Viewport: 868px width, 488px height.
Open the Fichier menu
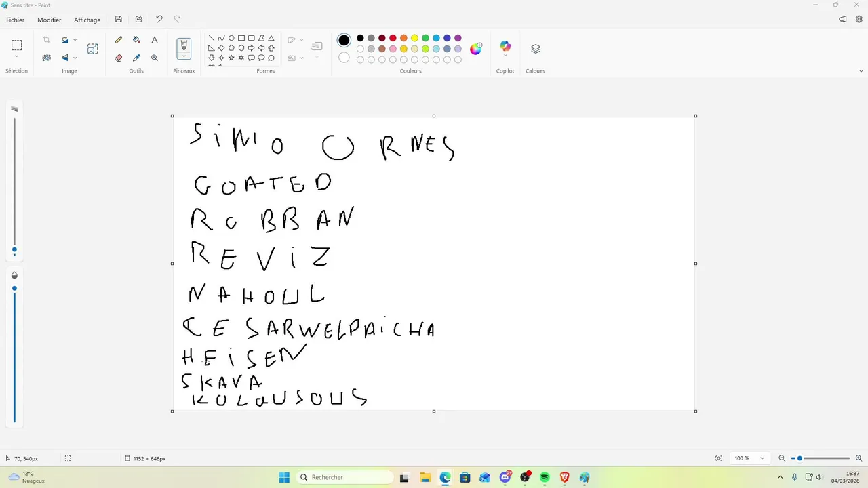[16, 20]
